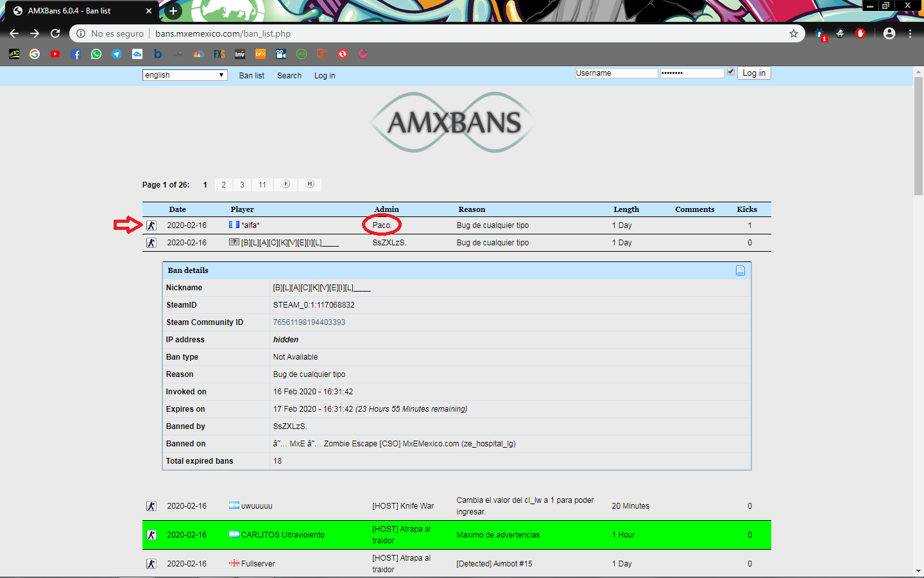
Task: Open the pink donut bookmark icon
Action: click(x=363, y=54)
